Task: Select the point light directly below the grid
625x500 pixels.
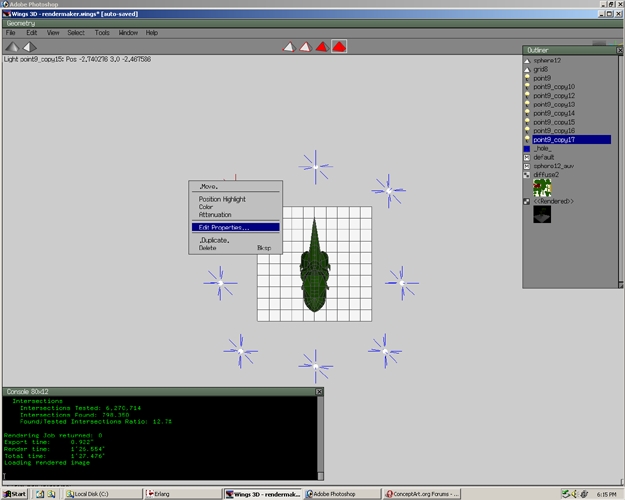Action: tap(315, 366)
